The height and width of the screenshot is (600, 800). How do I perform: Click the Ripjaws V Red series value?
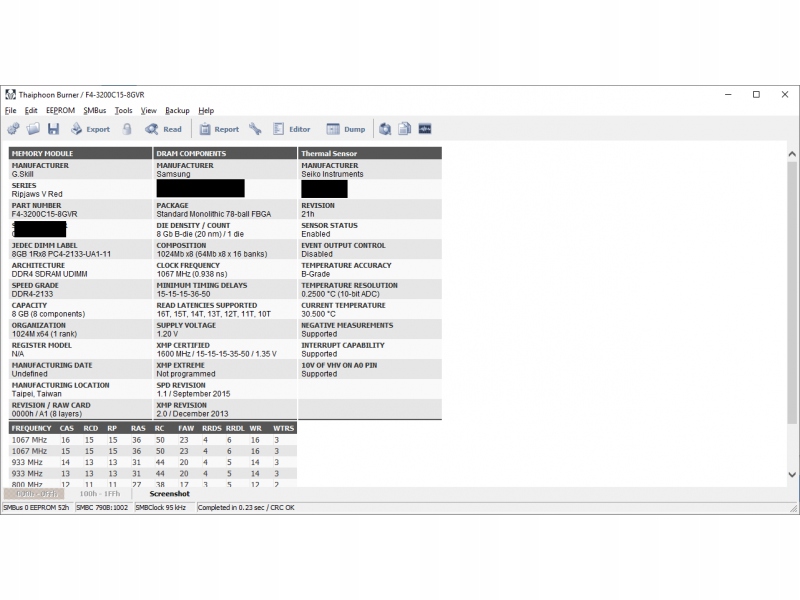pos(37,194)
